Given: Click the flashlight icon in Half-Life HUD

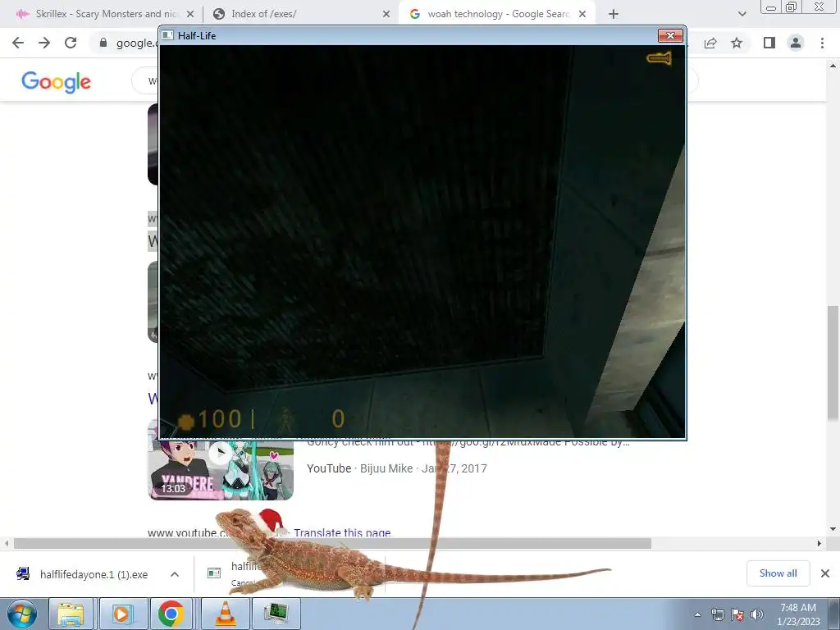Looking at the screenshot, I should [x=659, y=58].
